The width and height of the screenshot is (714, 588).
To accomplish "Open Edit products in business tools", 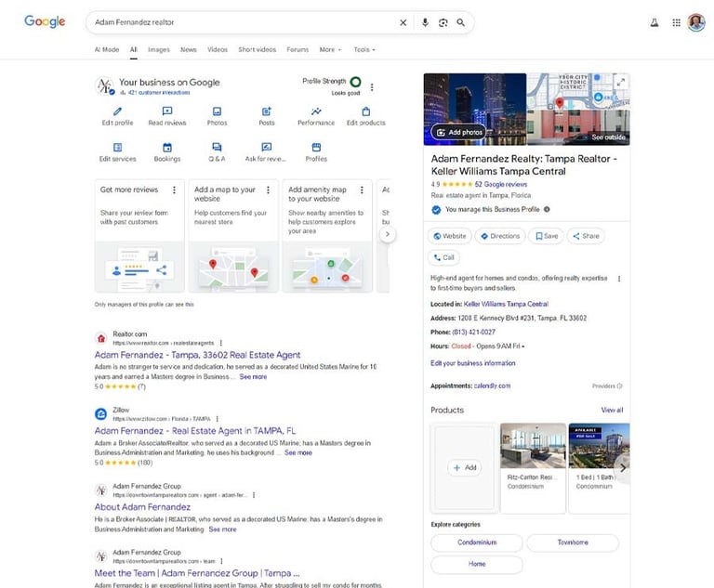I will point(365,116).
